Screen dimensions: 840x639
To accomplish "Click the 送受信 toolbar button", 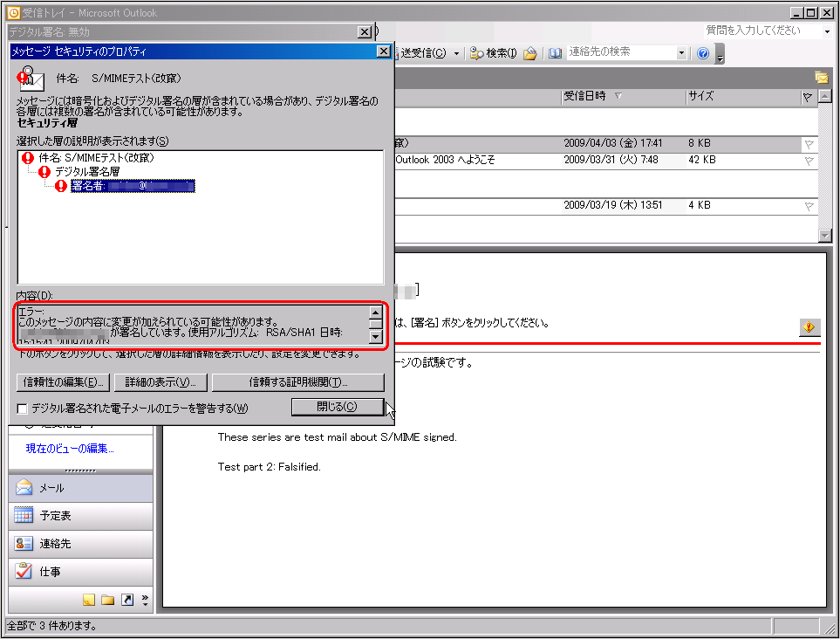I will (x=422, y=53).
